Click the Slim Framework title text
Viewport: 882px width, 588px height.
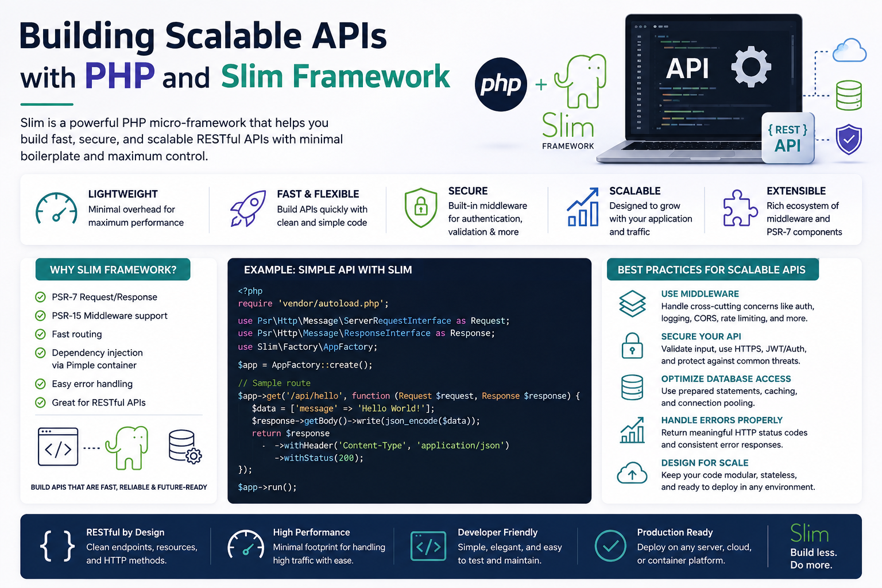pos(335,76)
